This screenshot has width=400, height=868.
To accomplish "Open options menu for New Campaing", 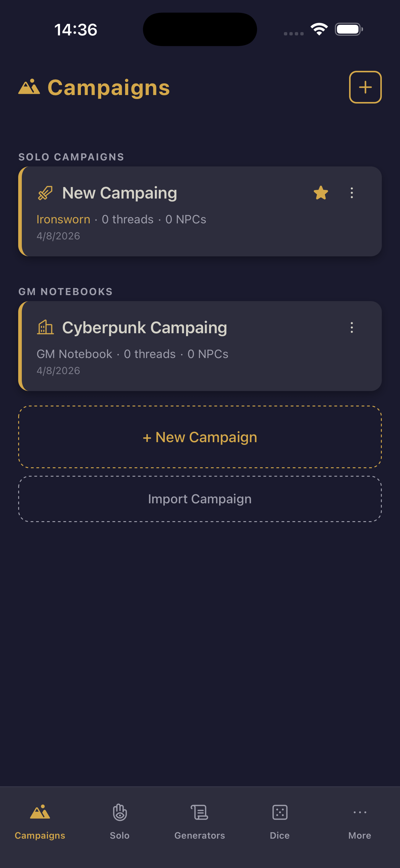I will pyautogui.click(x=352, y=193).
